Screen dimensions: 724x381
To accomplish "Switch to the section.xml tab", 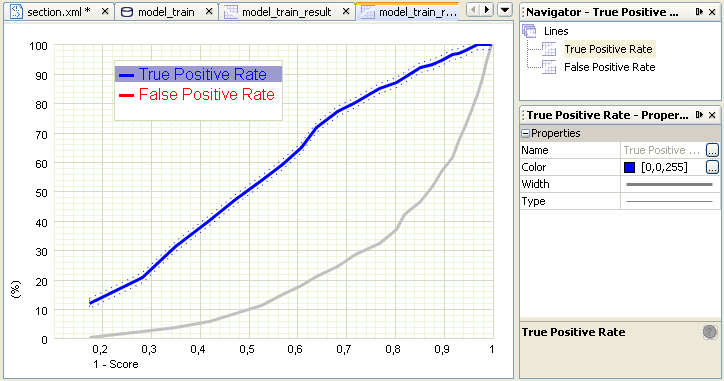I will point(58,12).
